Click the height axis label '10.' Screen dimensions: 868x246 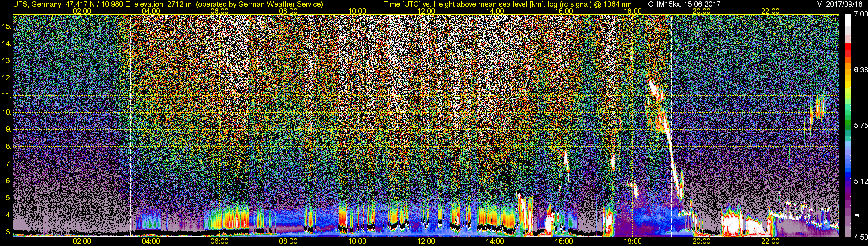click(x=6, y=112)
